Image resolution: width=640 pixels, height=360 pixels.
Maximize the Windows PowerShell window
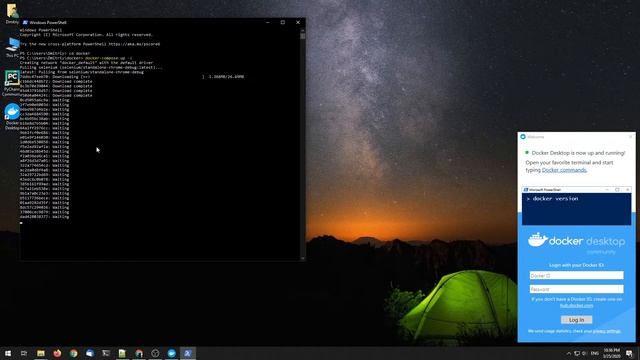point(283,22)
